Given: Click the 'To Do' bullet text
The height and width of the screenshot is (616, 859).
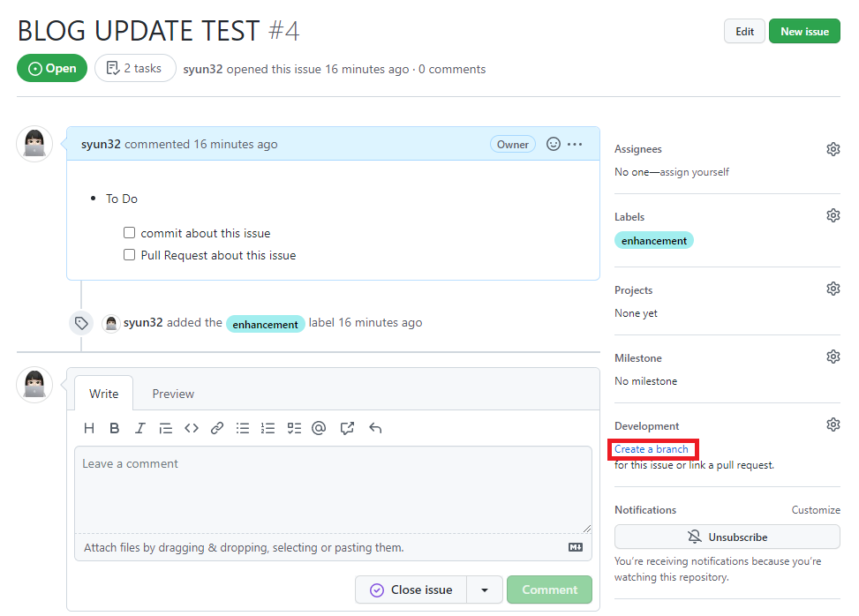Looking at the screenshot, I should [122, 199].
